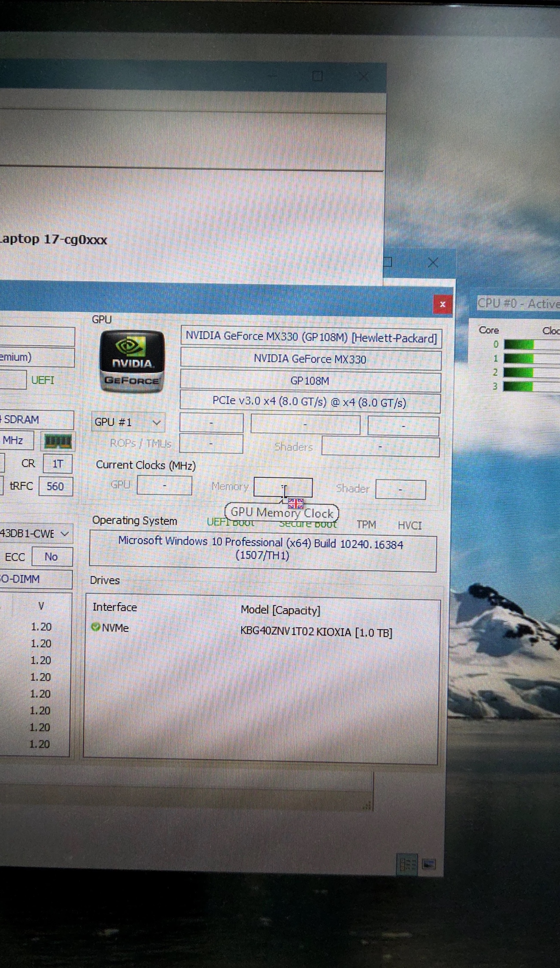Click the CPU #0 - Active window title
Viewport: 560px width, 968px height.
519,303
